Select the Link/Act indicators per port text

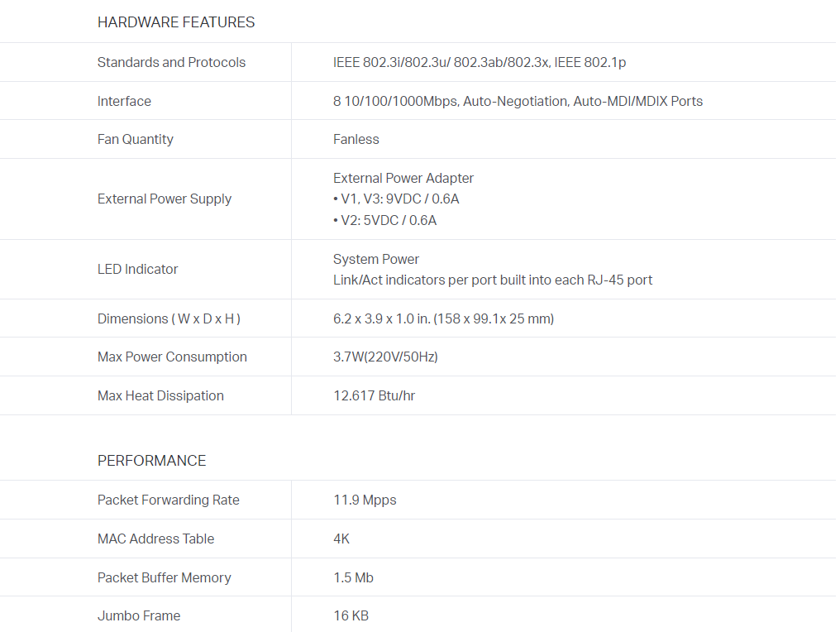492,280
